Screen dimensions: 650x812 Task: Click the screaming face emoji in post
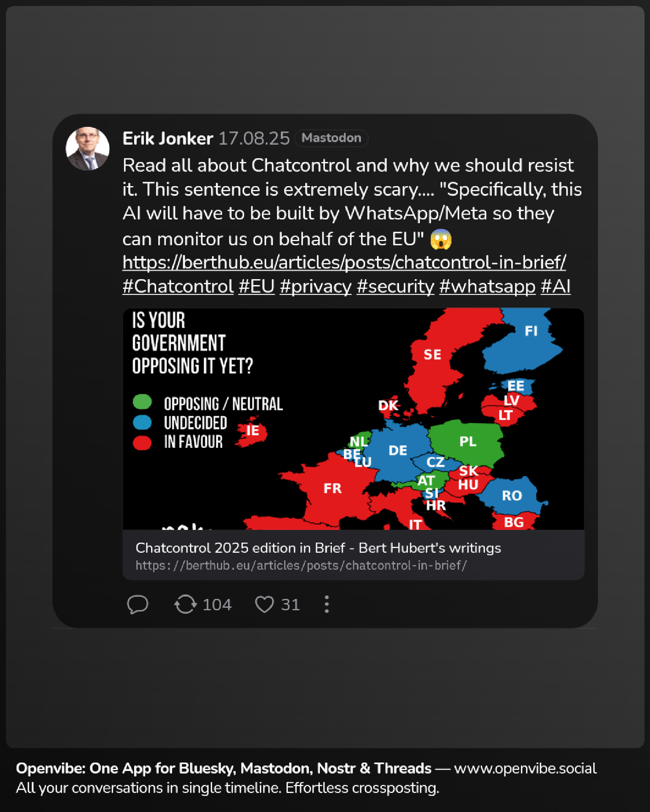click(x=441, y=239)
